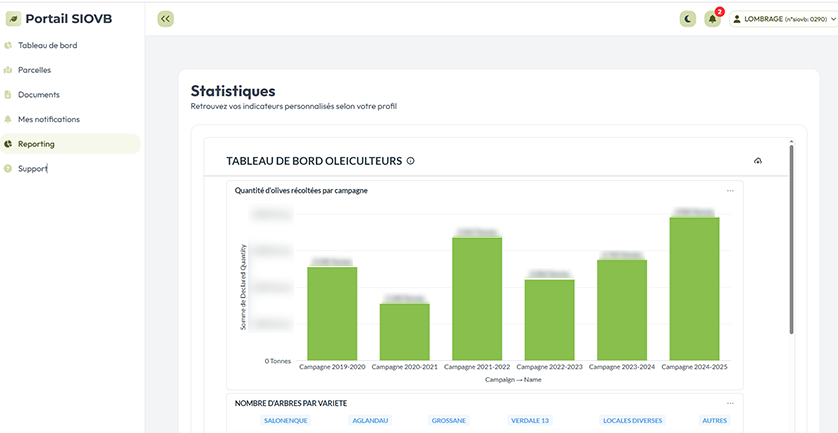The image size is (838, 433).
Task: Open notifications bell with badge
Action: pyautogui.click(x=713, y=18)
